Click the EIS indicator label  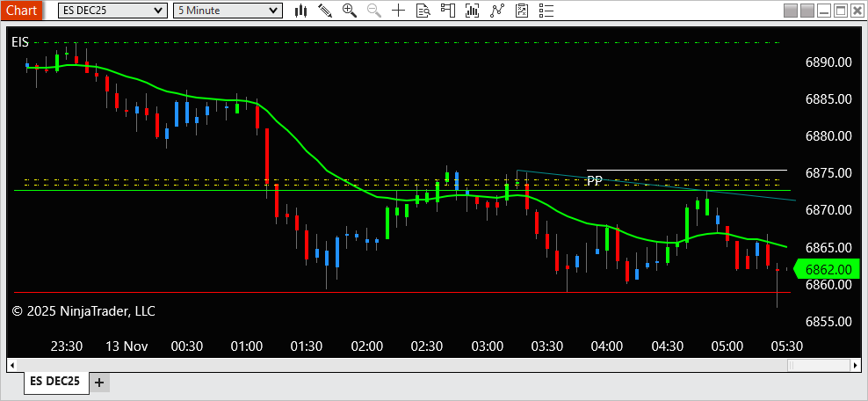click(20, 42)
